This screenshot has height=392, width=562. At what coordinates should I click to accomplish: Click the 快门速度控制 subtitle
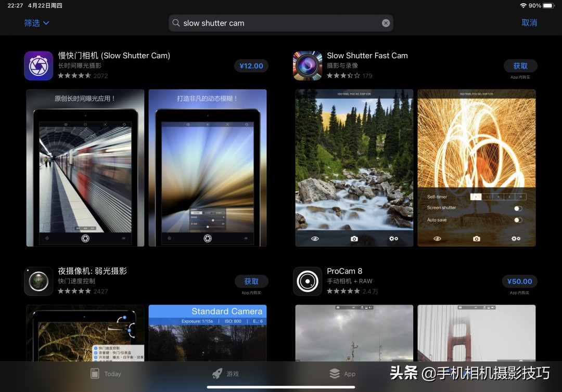click(76, 281)
